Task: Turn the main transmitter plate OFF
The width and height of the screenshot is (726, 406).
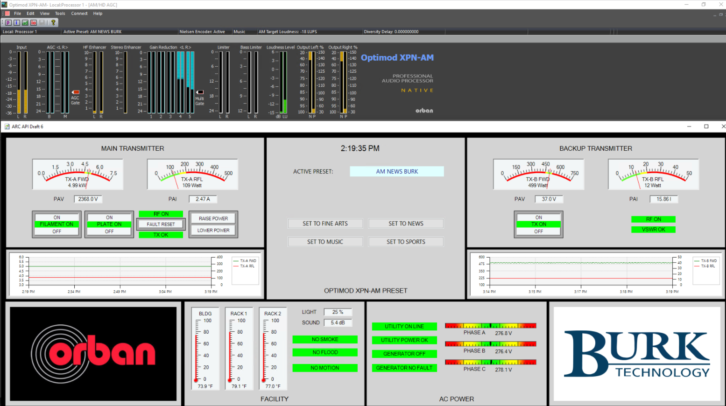Action: point(109,231)
